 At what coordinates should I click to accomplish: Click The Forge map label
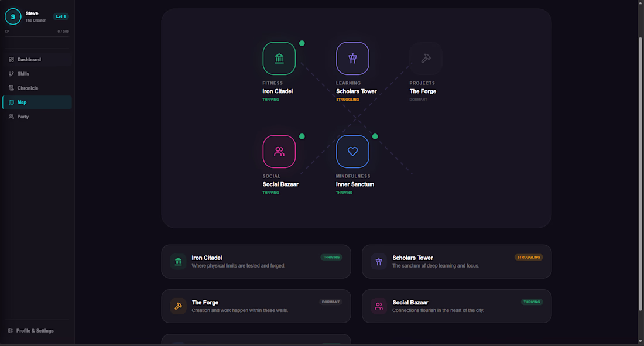coord(423,91)
